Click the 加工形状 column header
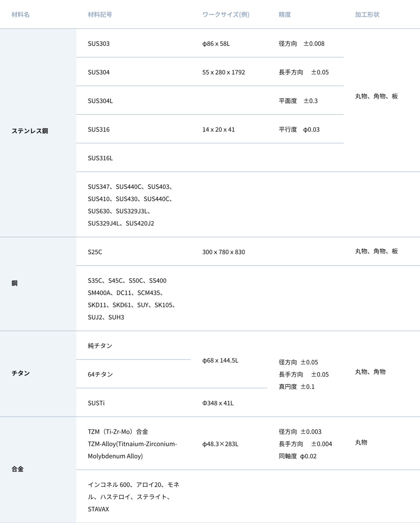Screen dimensions: 420x523 (367, 14)
